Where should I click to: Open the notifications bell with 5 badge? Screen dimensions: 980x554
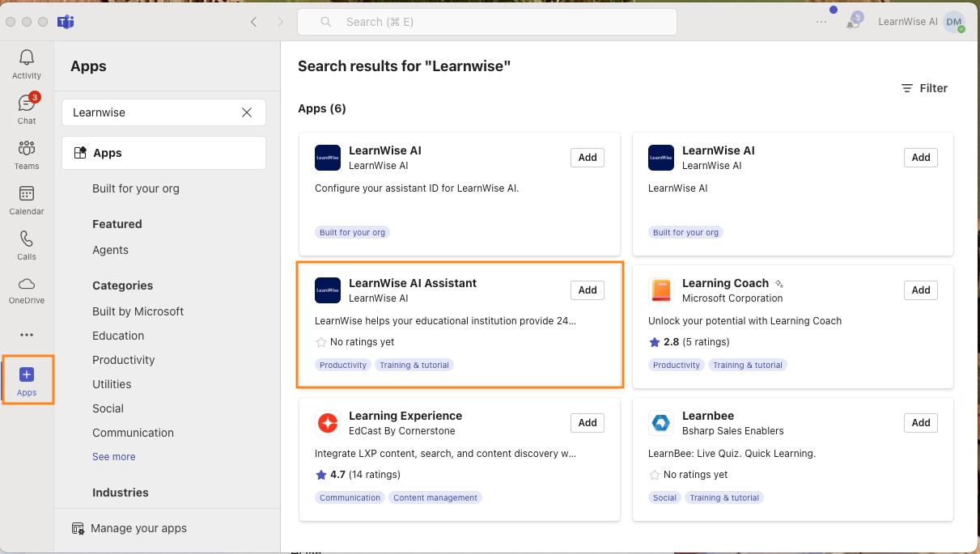coord(853,23)
